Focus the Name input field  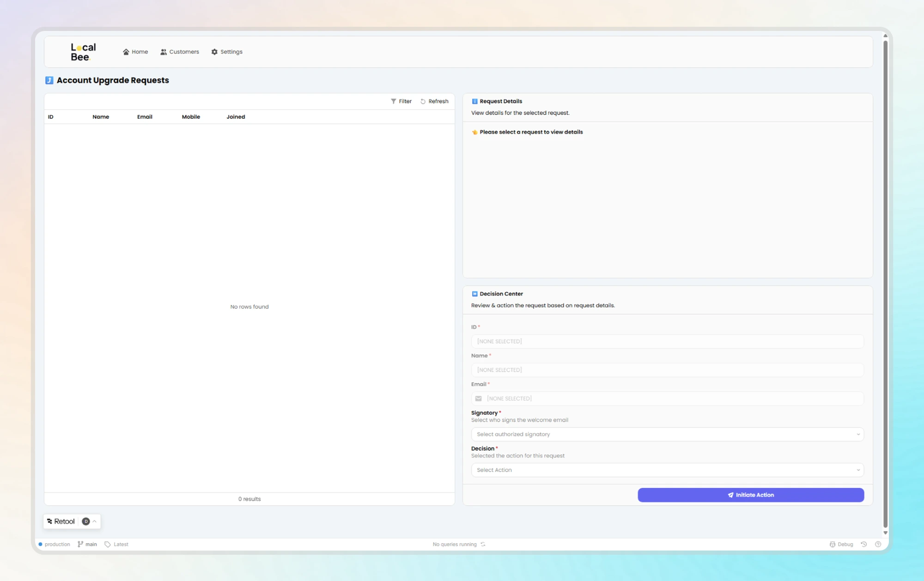(x=667, y=370)
